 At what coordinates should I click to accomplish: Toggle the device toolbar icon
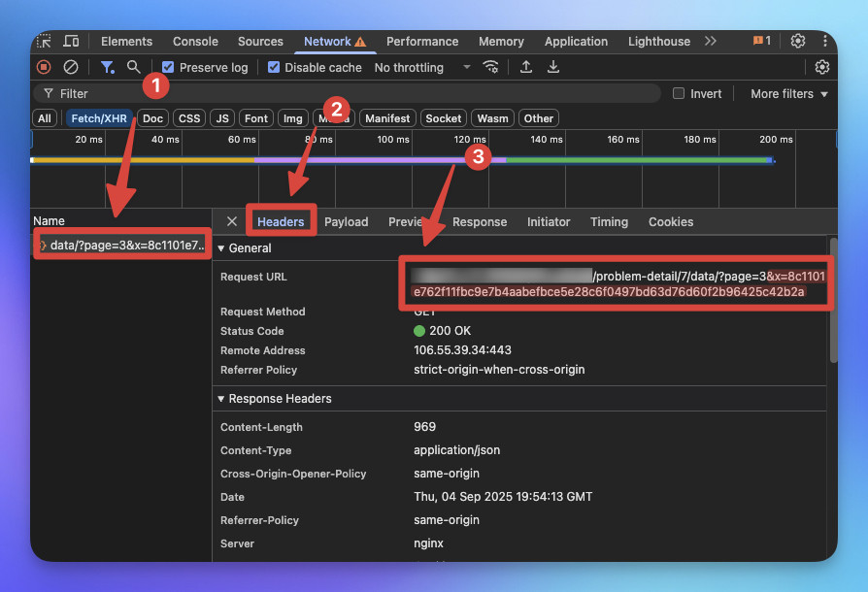pyautogui.click(x=71, y=42)
